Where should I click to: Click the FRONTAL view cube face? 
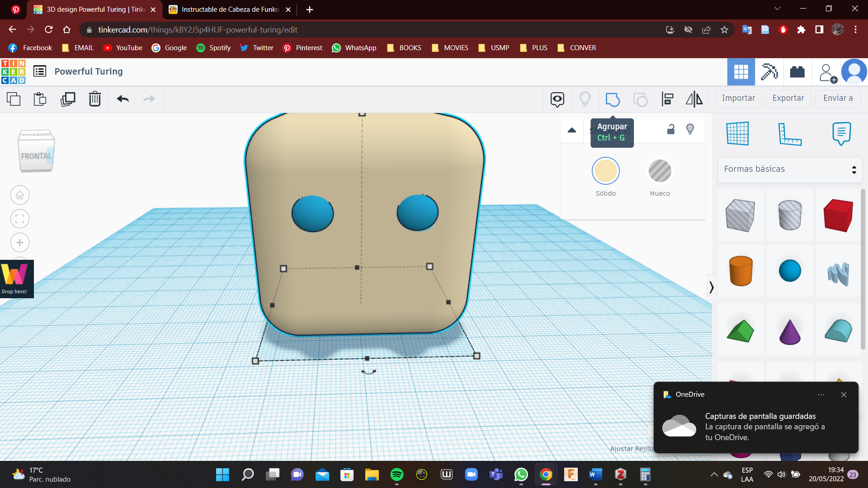pyautogui.click(x=36, y=156)
